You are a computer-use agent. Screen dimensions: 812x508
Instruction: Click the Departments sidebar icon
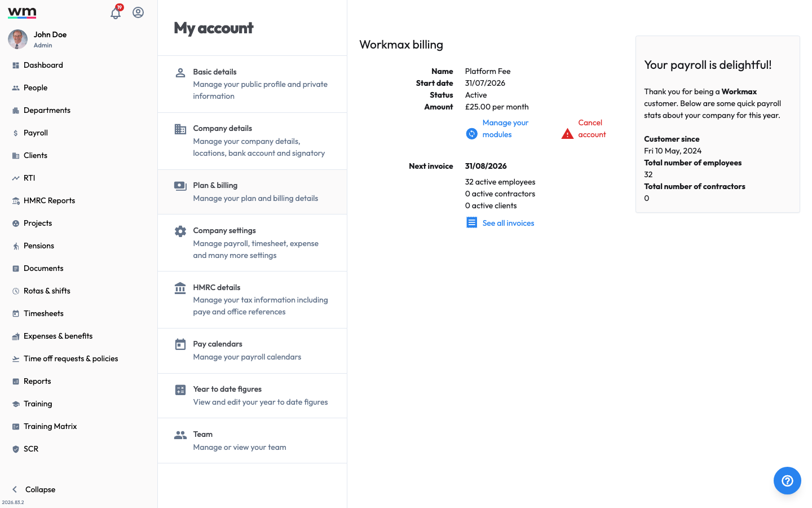tap(16, 111)
